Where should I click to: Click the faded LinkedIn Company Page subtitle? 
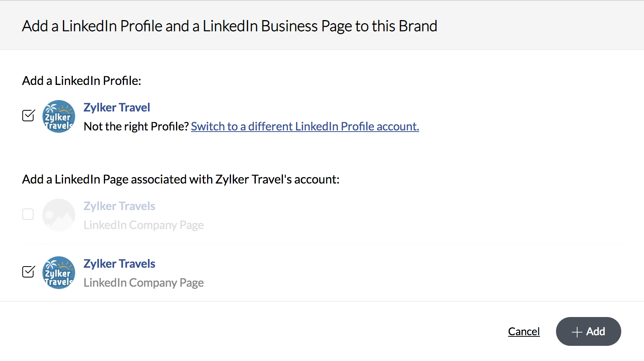pyautogui.click(x=143, y=225)
